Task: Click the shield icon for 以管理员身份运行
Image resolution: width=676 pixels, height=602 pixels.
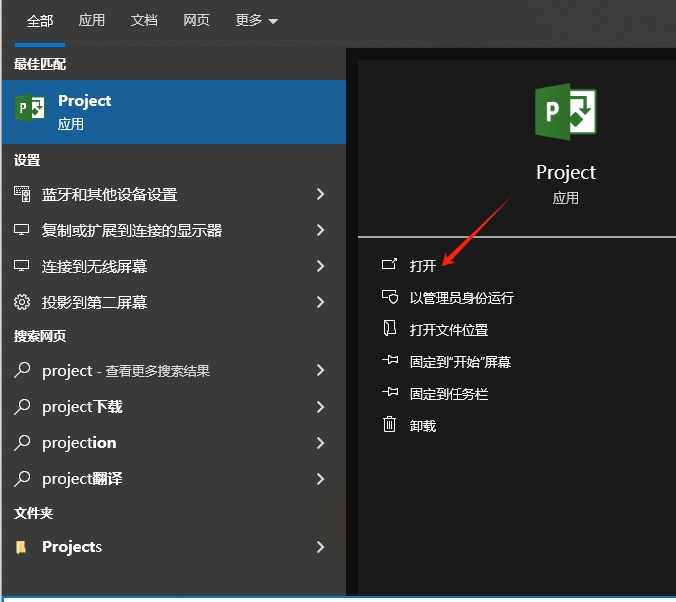Action: (390, 296)
